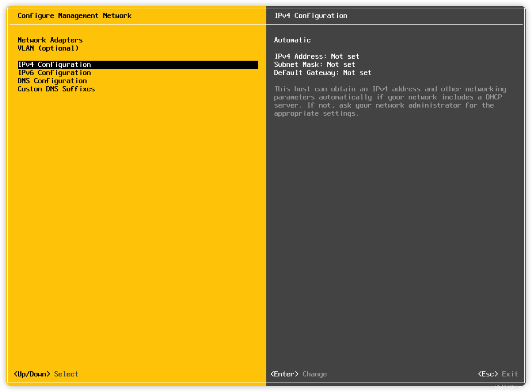
Task: Click the highlighted IPv4 Configuration item
Action: pos(54,64)
